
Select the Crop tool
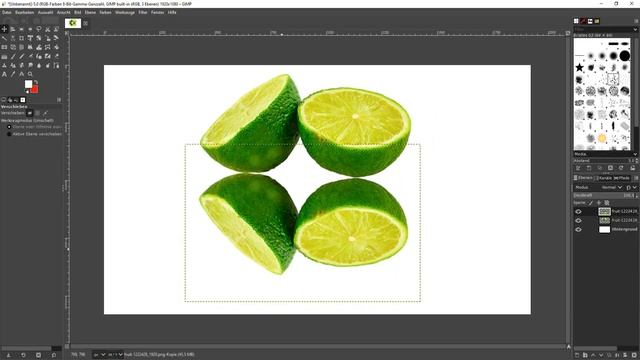(x=22, y=38)
